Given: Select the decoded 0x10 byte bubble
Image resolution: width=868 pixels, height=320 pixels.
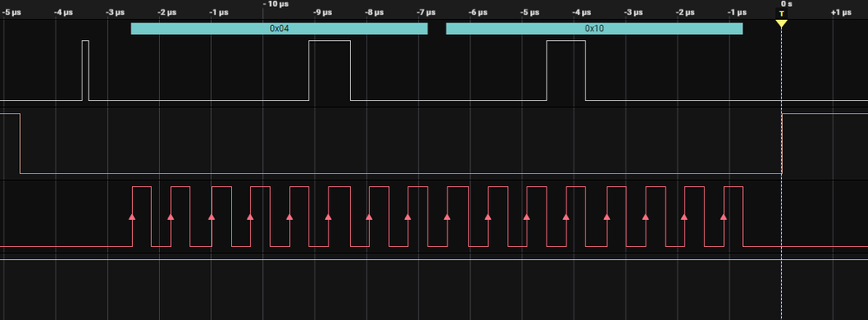Looking at the screenshot, I should pos(594,28).
